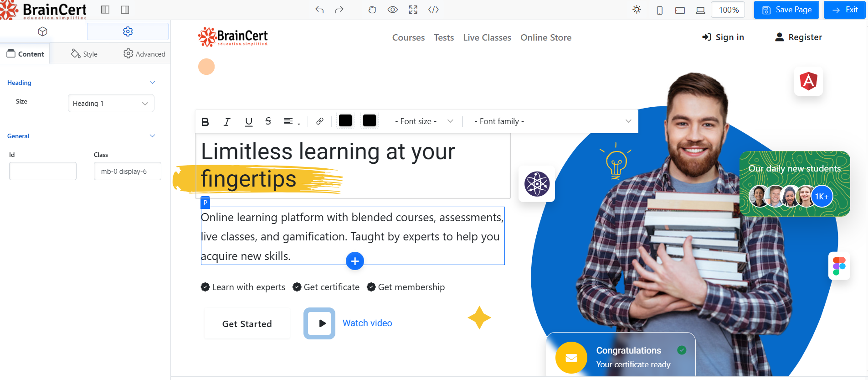Click the Get Started button

point(247,323)
